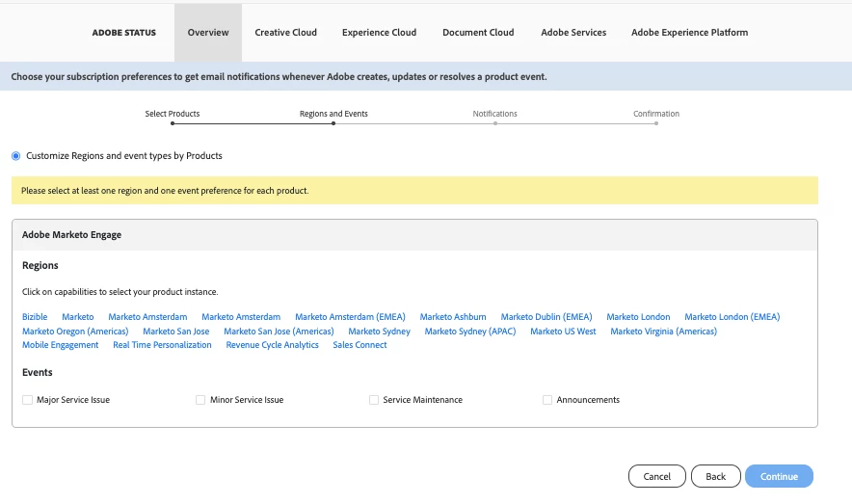Choose Marketo San Jose link without Americas
This screenshot has width=852, height=504.
point(176,332)
